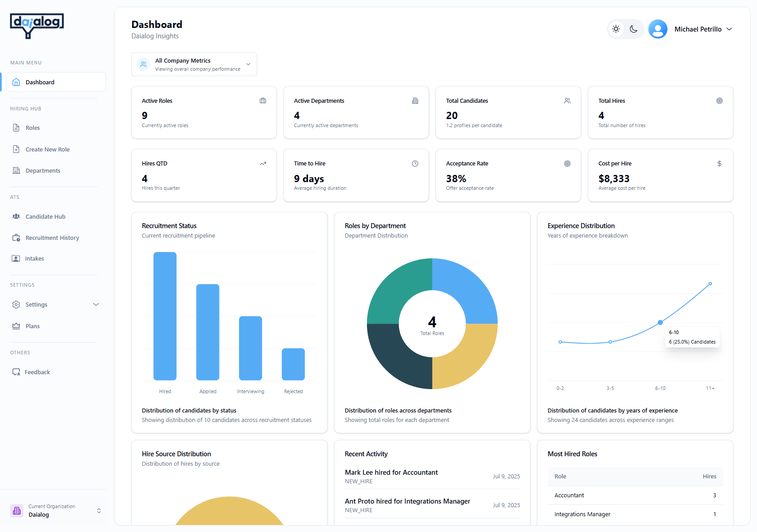The height and width of the screenshot is (532, 757).
Task: Open Departments under Hiring Hub
Action: coord(43,170)
